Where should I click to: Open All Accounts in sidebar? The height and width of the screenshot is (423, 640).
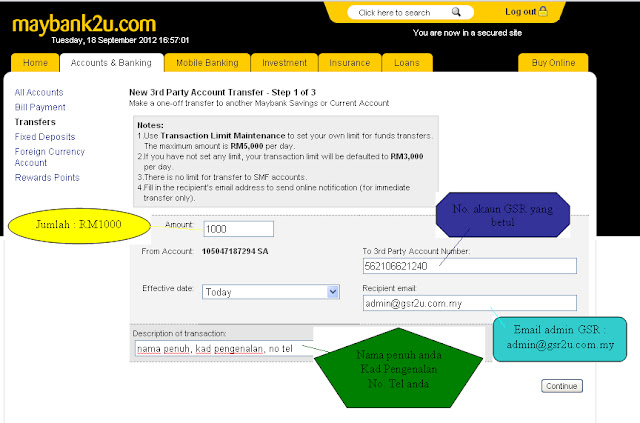click(39, 92)
